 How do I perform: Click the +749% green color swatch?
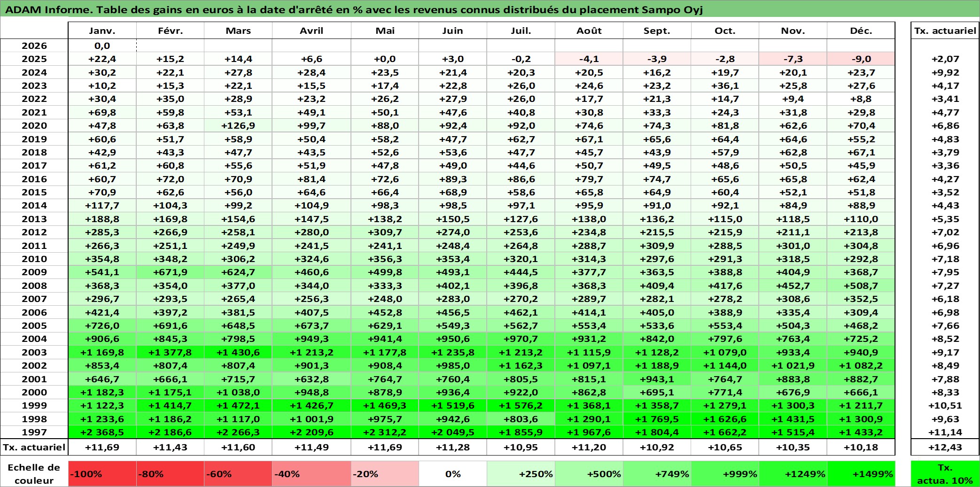coord(657,474)
